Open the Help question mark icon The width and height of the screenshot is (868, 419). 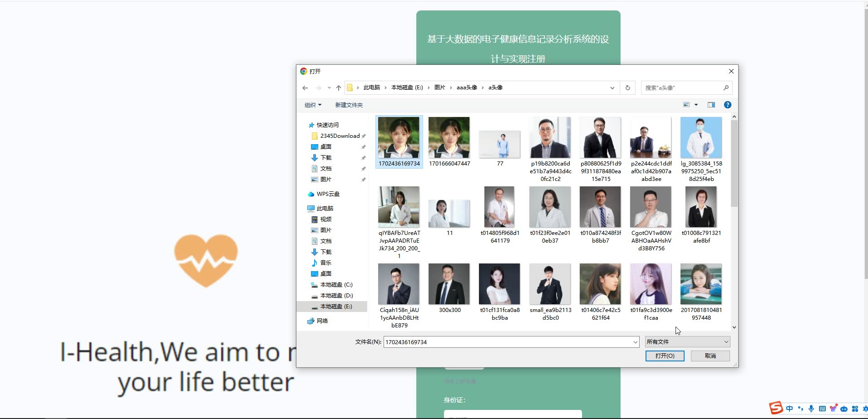[x=728, y=105]
